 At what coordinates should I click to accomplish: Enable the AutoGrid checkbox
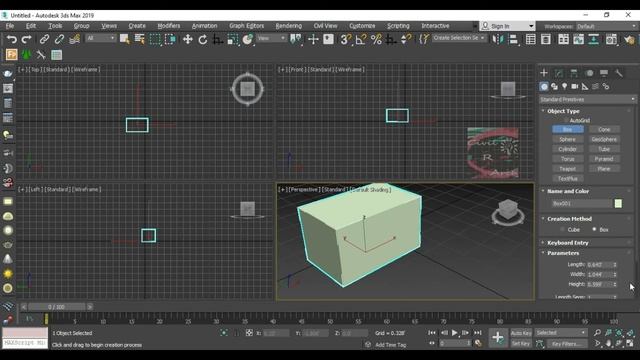pyautogui.click(x=567, y=120)
